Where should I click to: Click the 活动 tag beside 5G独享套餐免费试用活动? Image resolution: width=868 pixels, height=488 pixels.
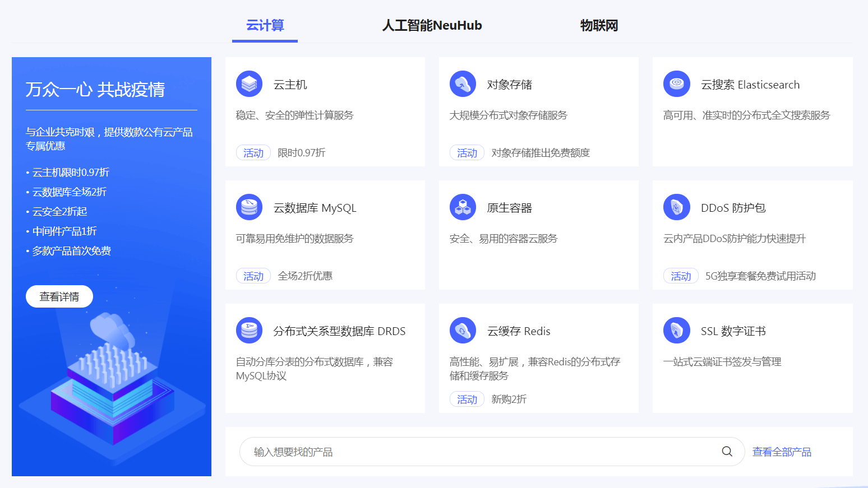click(x=681, y=276)
